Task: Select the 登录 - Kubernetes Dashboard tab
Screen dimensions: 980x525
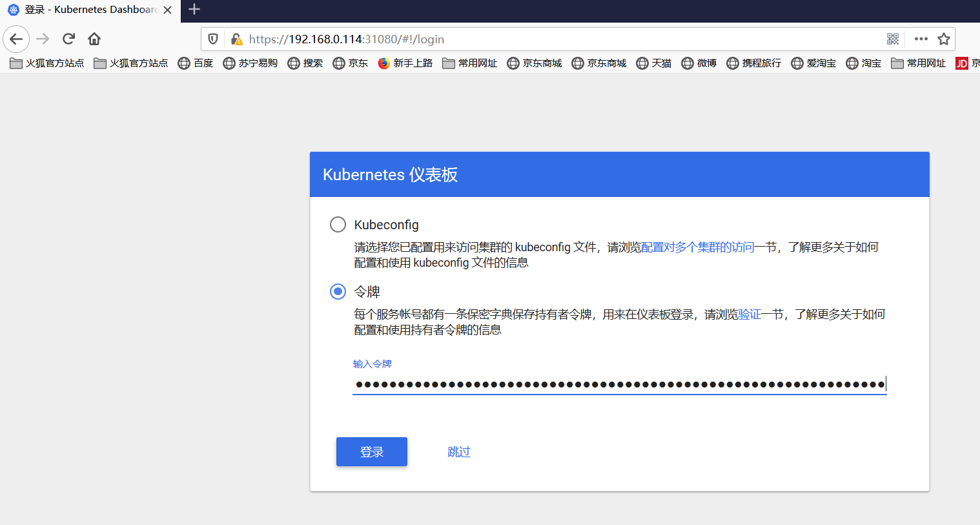Action: [x=90, y=10]
